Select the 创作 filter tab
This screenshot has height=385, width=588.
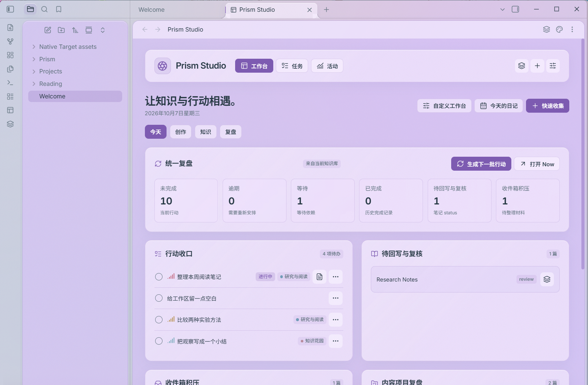180,132
